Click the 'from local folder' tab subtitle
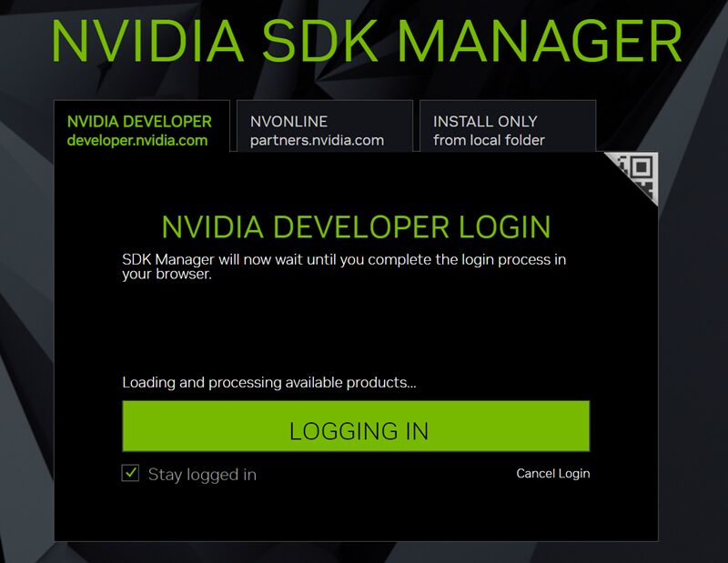Viewport: 728px width, 563px height. point(489,141)
